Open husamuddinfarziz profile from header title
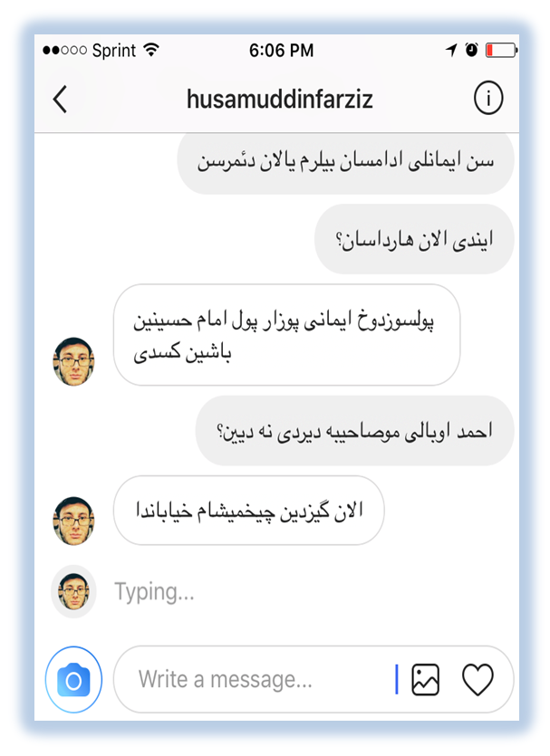Image resolution: width=550 pixels, height=756 pixels. [279, 99]
